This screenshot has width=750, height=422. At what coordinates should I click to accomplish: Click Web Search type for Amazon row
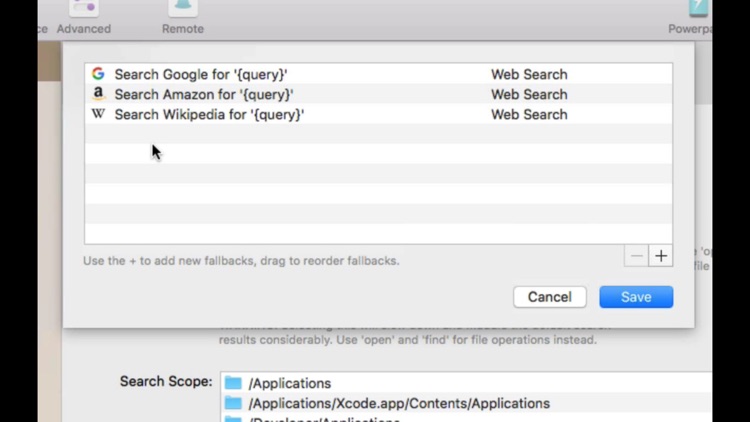point(529,95)
